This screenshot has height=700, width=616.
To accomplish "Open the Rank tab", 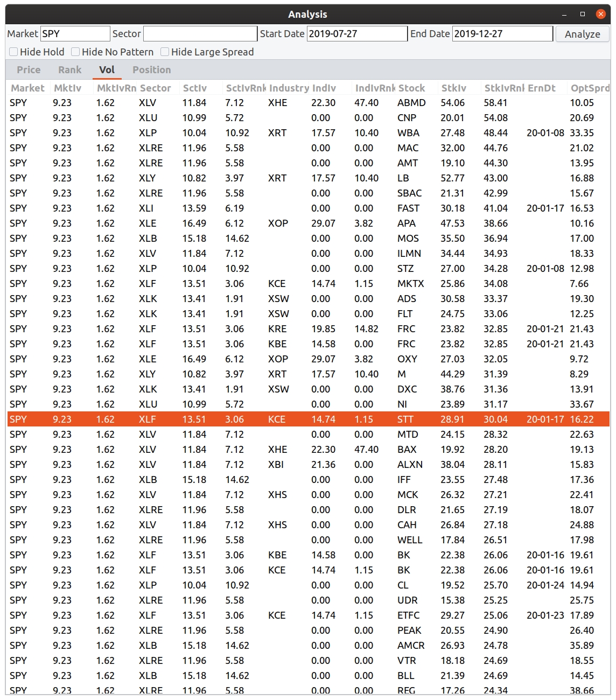I will point(70,69).
